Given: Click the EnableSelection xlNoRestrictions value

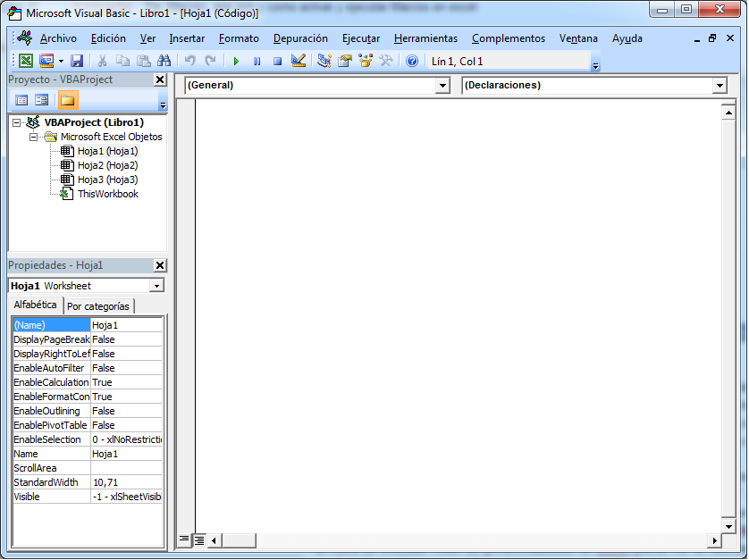Looking at the screenshot, I should (x=127, y=439).
